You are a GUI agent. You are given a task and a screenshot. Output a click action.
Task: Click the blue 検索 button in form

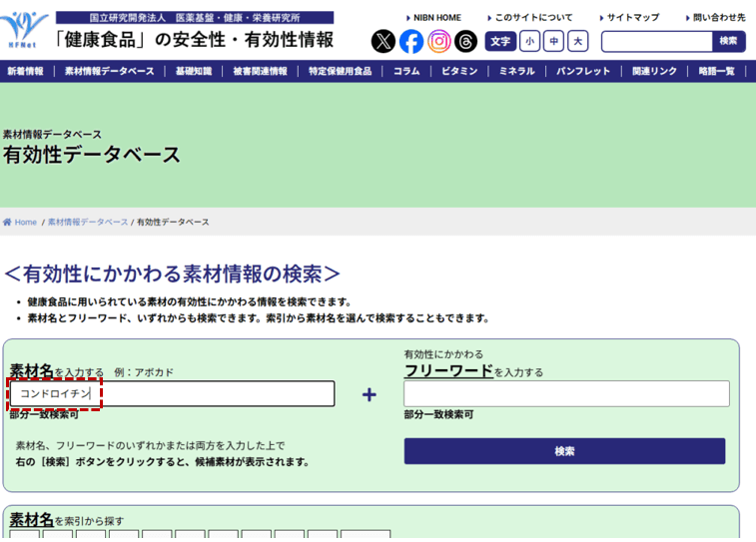pyautogui.click(x=564, y=451)
